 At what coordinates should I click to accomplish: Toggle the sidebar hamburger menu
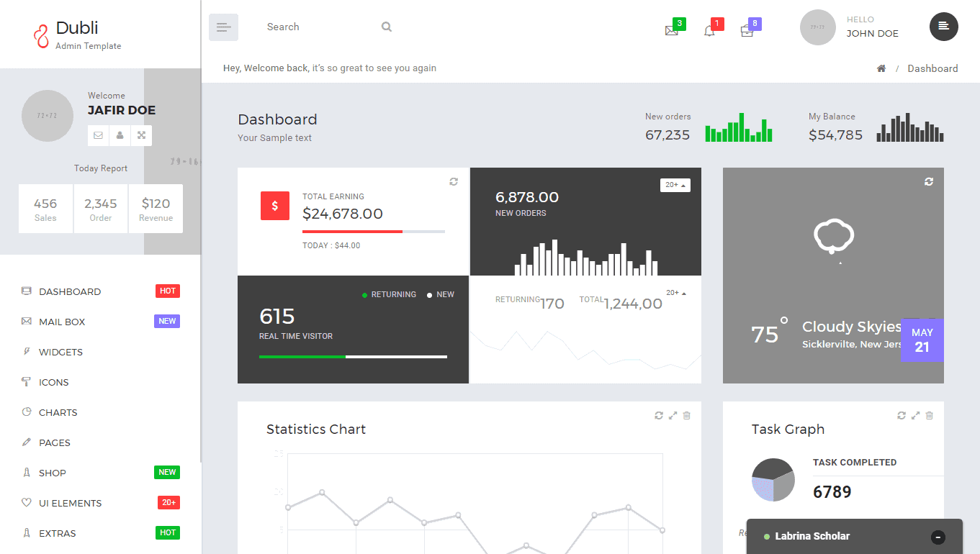(223, 27)
